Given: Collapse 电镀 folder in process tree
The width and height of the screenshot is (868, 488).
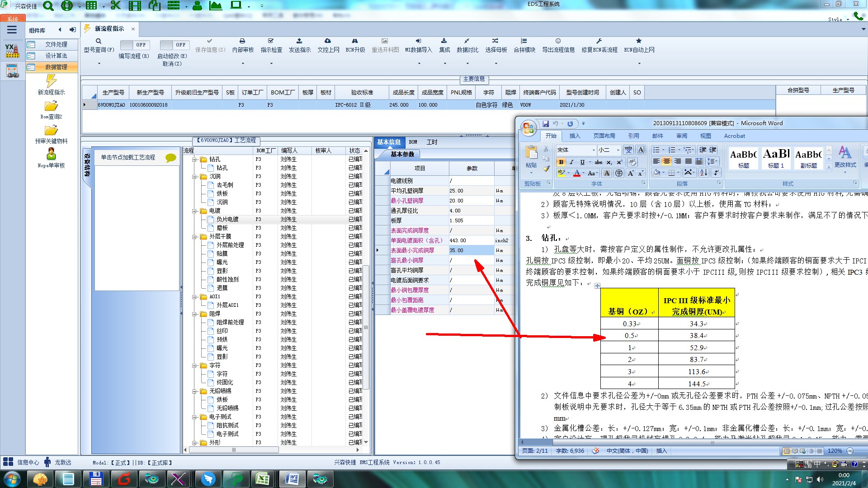Looking at the screenshot, I should 194,211.
